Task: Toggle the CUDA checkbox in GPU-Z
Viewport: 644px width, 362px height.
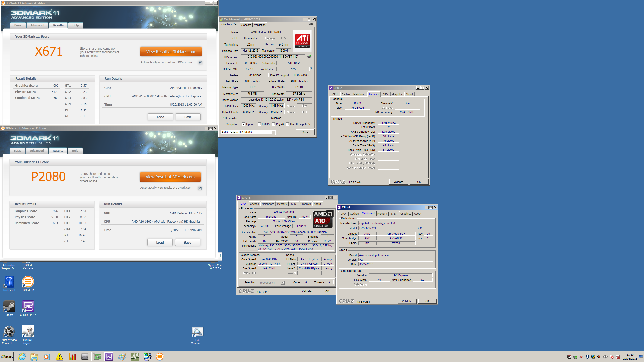Action: point(259,124)
